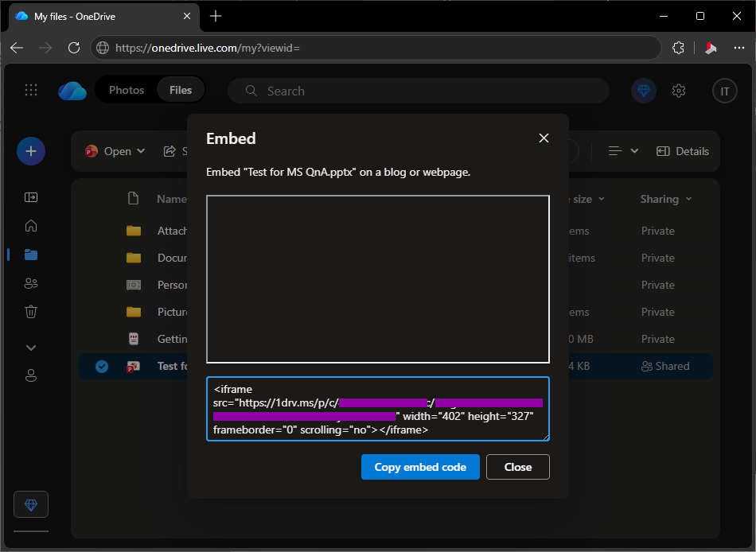This screenshot has height=552, width=756.
Task: Click the Copy embed code button
Action: click(x=420, y=467)
